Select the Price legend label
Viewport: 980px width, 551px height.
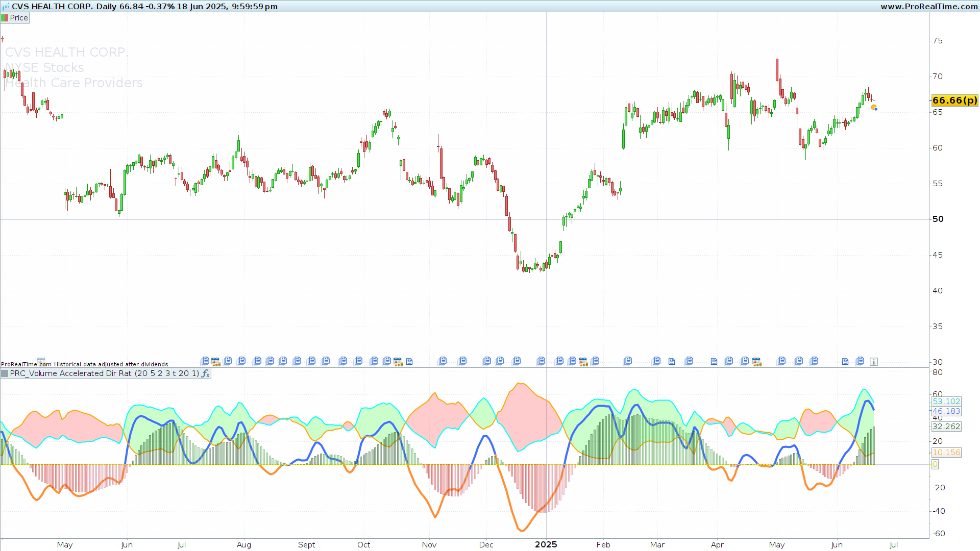[x=19, y=18]
